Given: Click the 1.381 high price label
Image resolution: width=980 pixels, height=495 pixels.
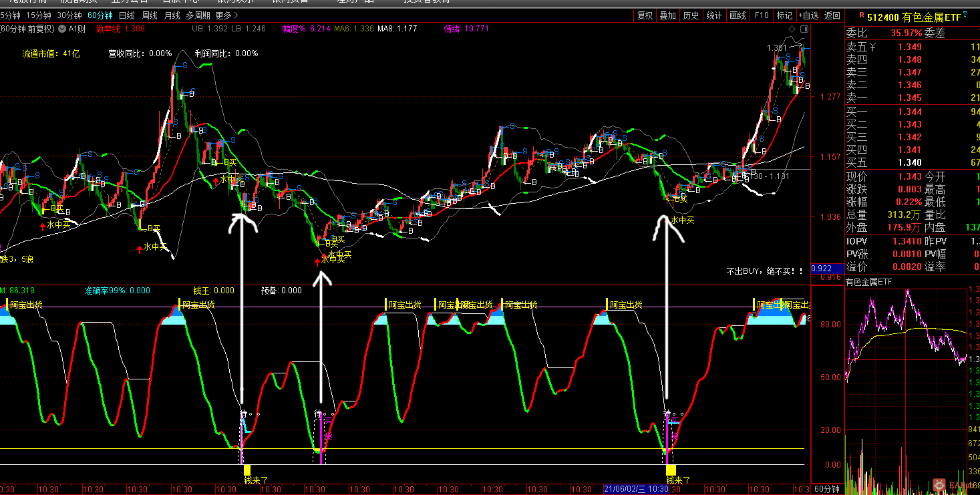Looking at the screenshot, I should coord(776,48).
